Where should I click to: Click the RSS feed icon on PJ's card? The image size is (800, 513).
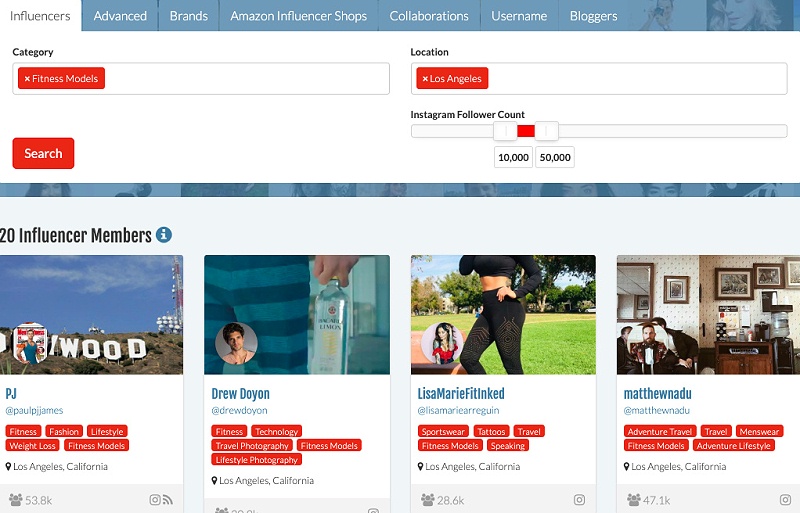[x=167, y=499]
